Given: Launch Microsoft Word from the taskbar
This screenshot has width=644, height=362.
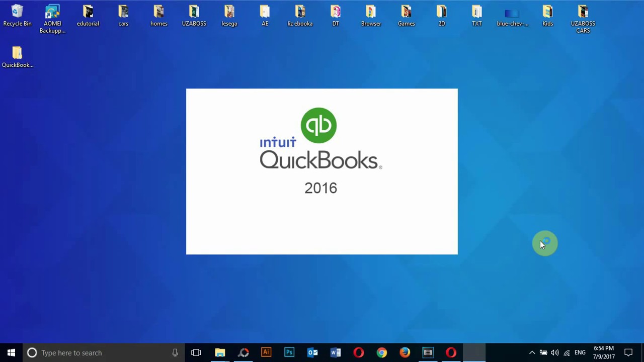Looking at the screenshot, I should (335, 352).
